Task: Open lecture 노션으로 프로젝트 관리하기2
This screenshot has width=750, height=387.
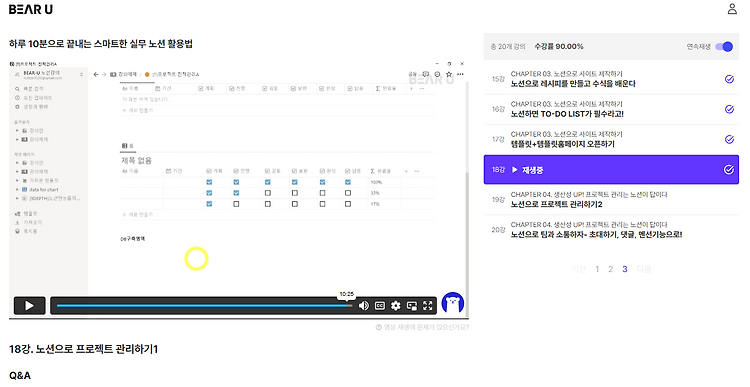Action: 556,204
